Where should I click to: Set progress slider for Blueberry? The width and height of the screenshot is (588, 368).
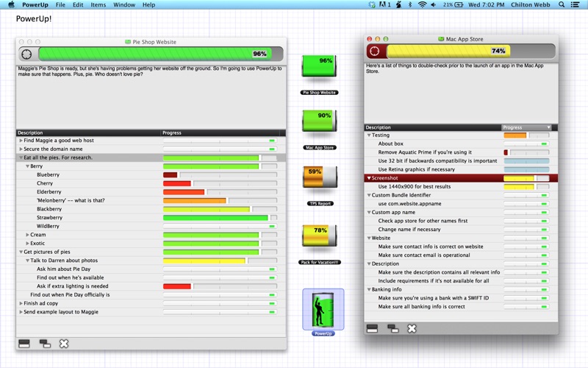click(220, 174)
